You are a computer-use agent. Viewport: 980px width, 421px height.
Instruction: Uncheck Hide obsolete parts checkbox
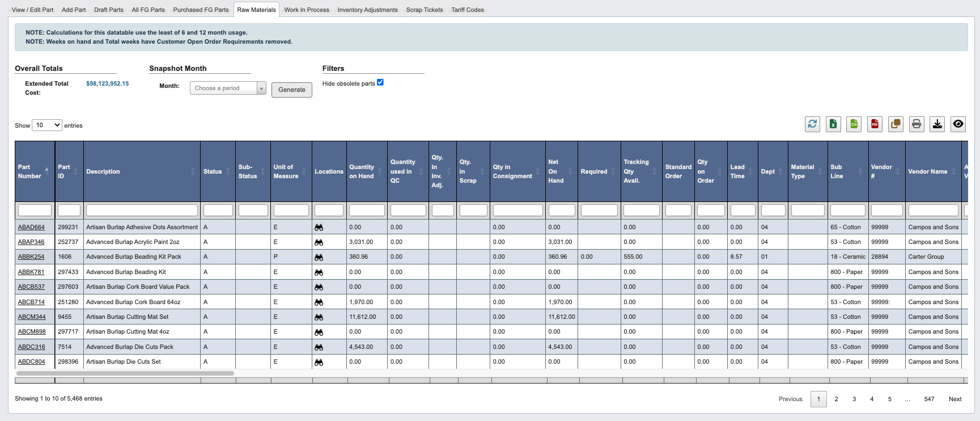click(x=380, y=82)
